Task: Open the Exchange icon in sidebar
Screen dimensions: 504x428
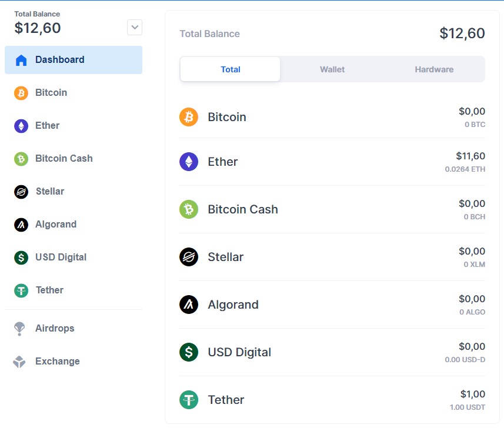Action: [x=20, y=362]
